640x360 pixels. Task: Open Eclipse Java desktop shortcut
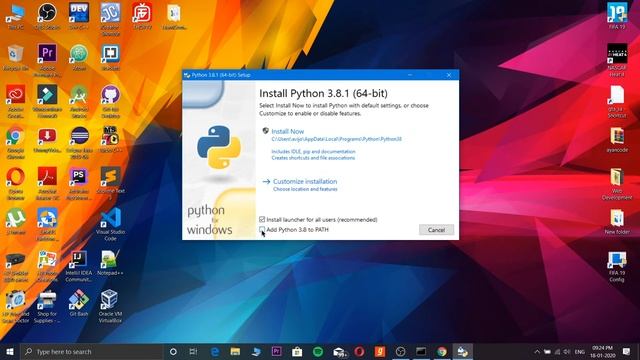[x=79, y=142]
